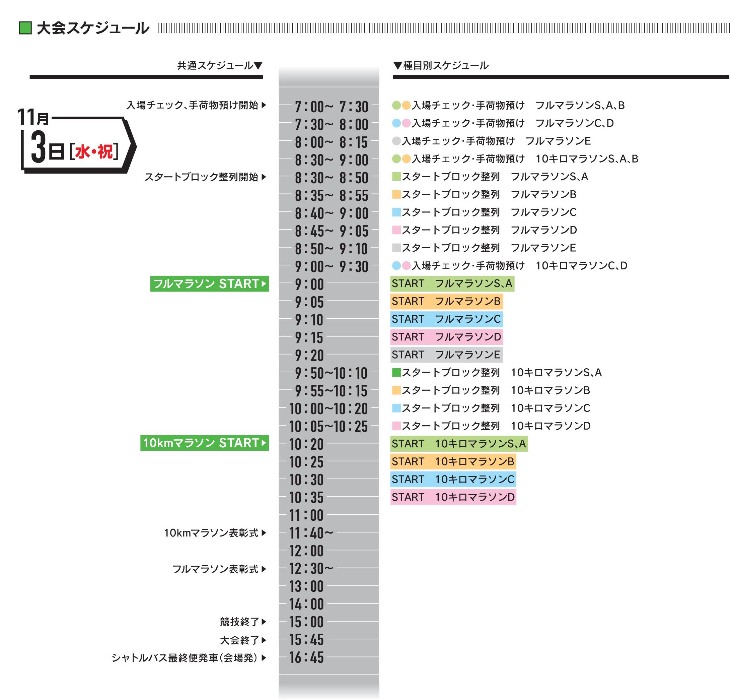
Task: Click the down triangle by 共通スケジュール
Action: coord(258,66)
